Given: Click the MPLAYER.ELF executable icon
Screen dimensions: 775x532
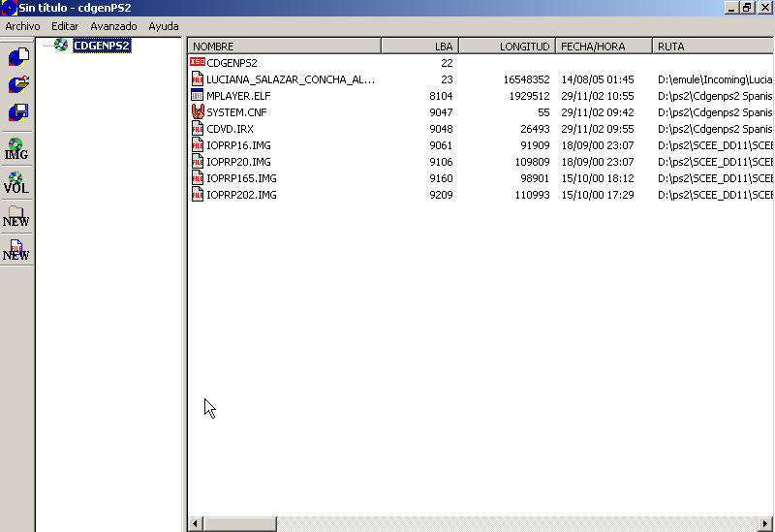Looking at the screenshot, I should pyautogui.click(x=198, y=95).
